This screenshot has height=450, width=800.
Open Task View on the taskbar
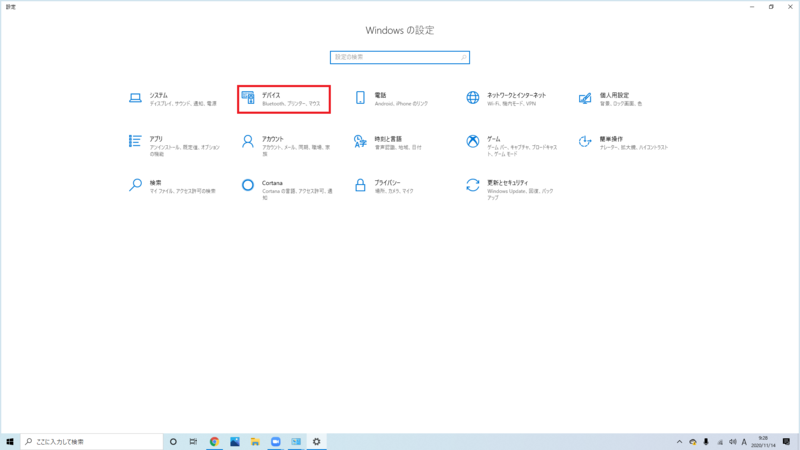(193, 442)
